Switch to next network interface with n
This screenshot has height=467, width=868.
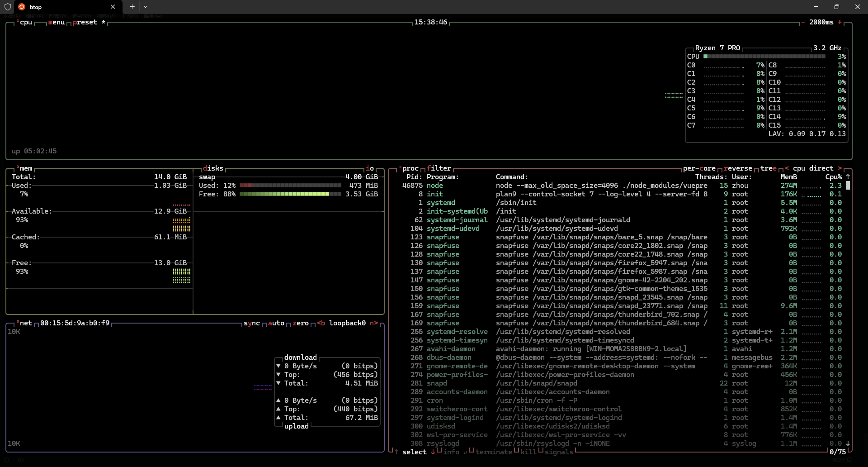[374, 323]
